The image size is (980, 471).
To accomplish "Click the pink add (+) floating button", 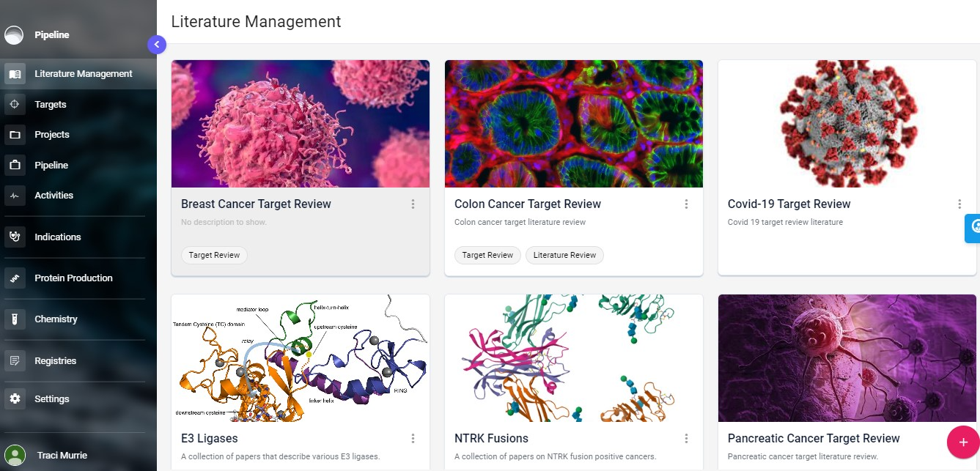I will pyautogui.click(x=962, y=442).
